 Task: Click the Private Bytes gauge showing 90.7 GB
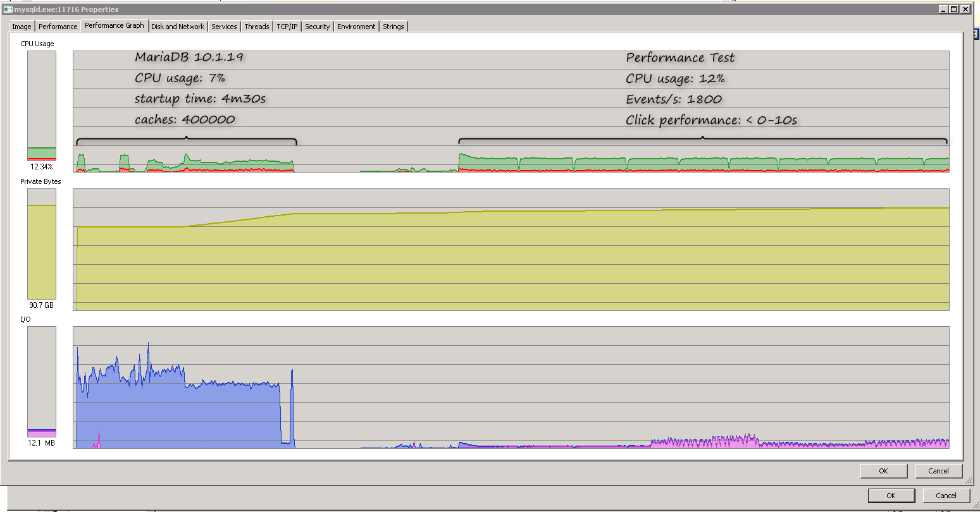click(x=42, y=244)
